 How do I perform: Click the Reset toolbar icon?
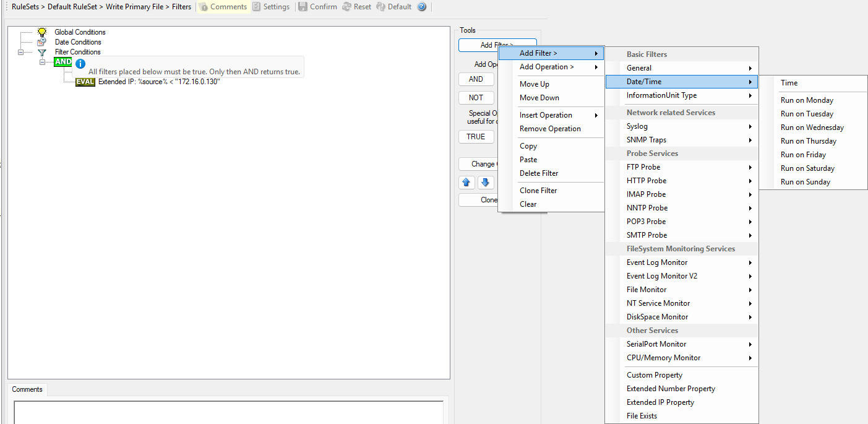click(347, 7)
